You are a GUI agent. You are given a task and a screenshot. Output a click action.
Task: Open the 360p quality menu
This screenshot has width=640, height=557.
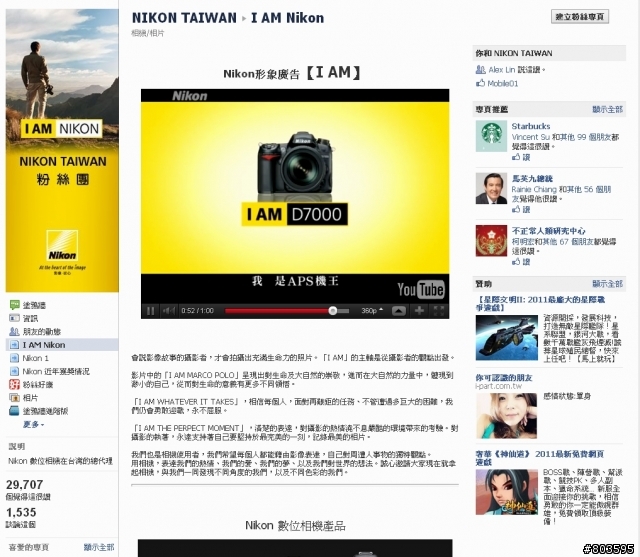(372, 311)
